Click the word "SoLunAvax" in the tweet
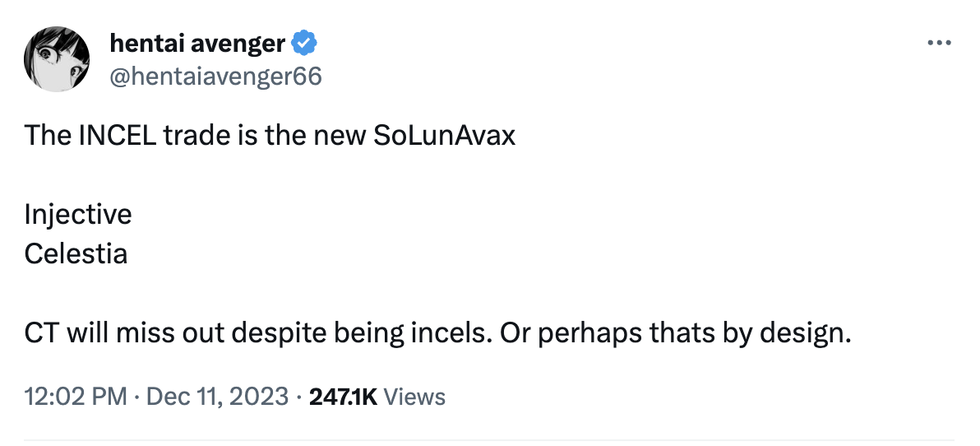This screenshot has width=980, height=446. 444,135
